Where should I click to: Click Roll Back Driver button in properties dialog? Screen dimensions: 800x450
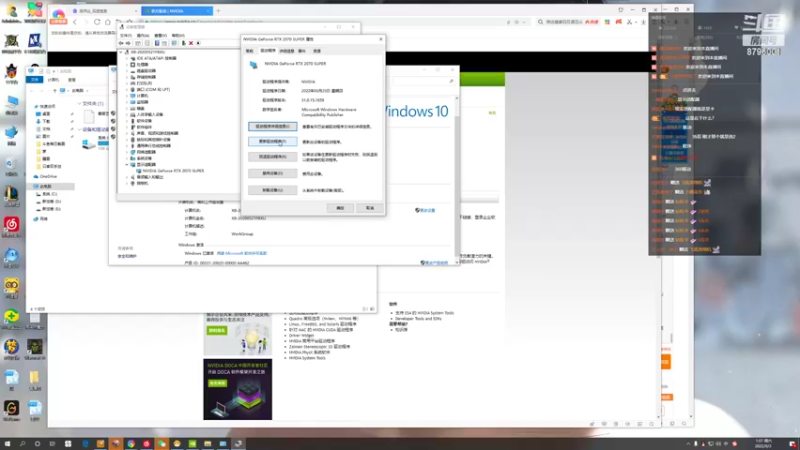pyautogui.click(x=272, y=157)
